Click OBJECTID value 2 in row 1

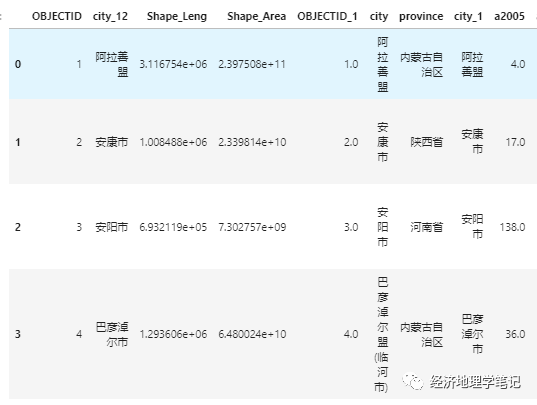tap(79, 142)
